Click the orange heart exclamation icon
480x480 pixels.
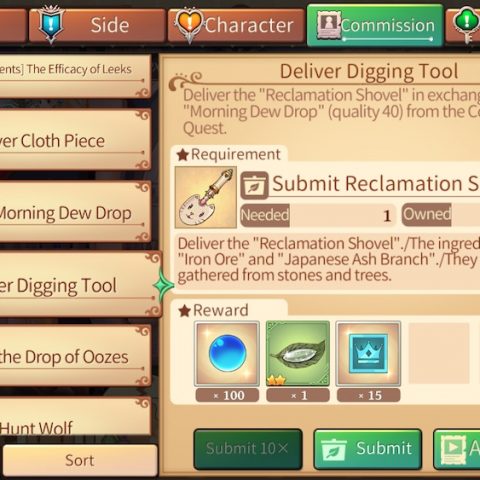(x=189, y=25)
